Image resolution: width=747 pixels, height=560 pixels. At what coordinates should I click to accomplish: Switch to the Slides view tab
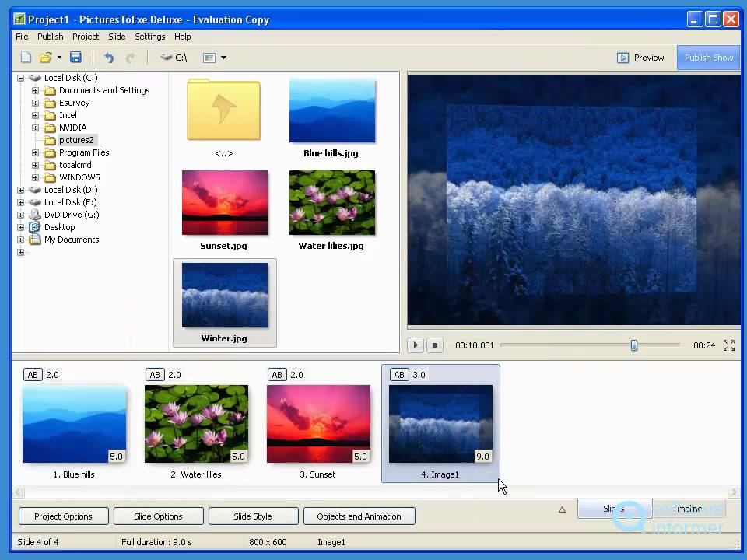pyautogui.click(x=615, y=509)
